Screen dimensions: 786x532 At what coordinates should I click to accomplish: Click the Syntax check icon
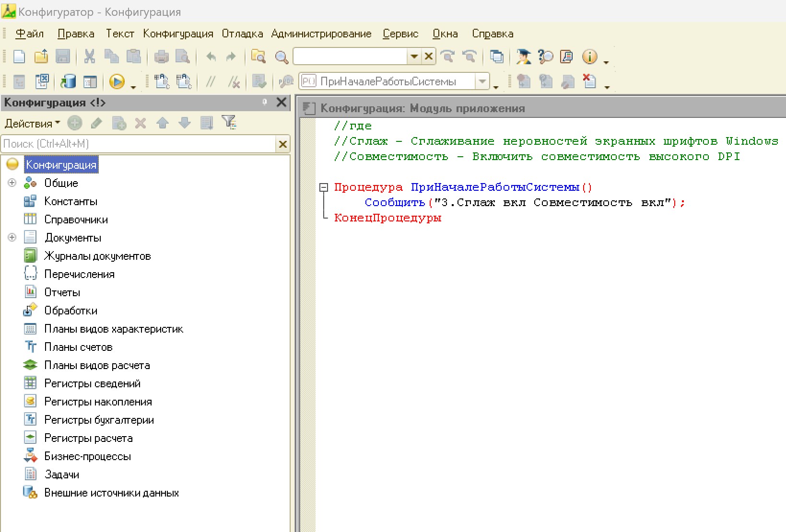(259, 81)
